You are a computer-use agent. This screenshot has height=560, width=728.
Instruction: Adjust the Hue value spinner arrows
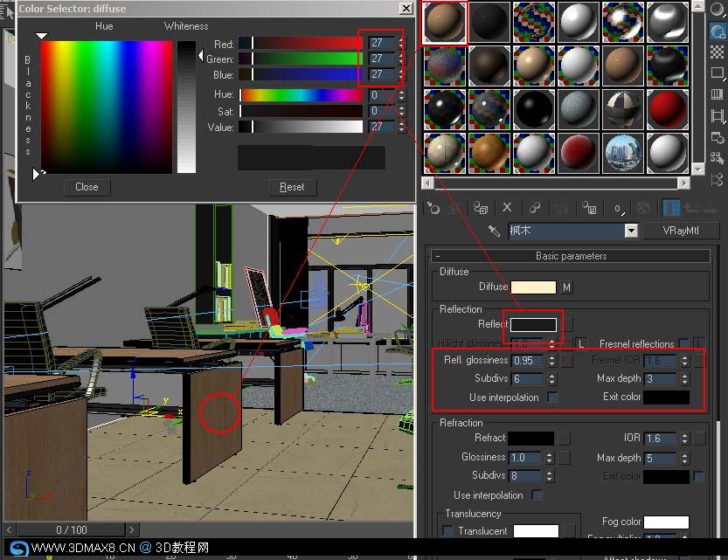[x=401, y=95]
